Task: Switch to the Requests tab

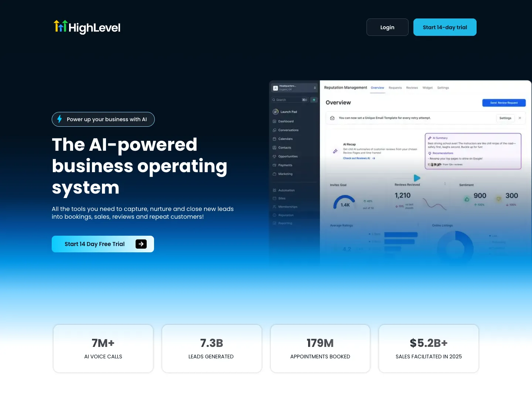Action: tap(395, 88)
